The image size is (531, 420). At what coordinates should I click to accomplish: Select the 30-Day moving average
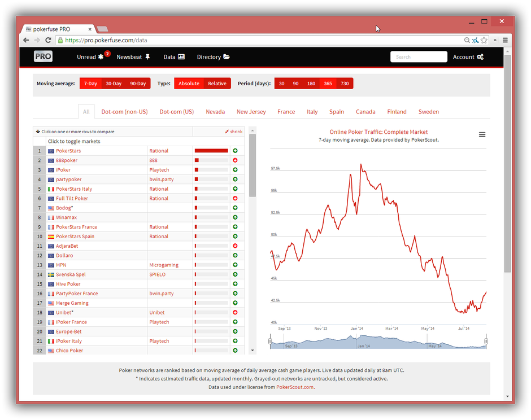point(114,84)
